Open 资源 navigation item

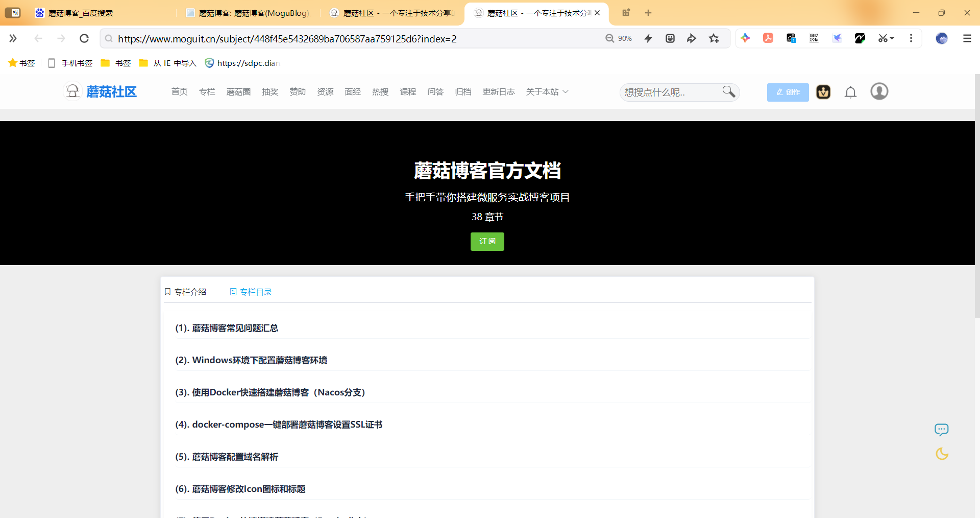coord(325,91)
